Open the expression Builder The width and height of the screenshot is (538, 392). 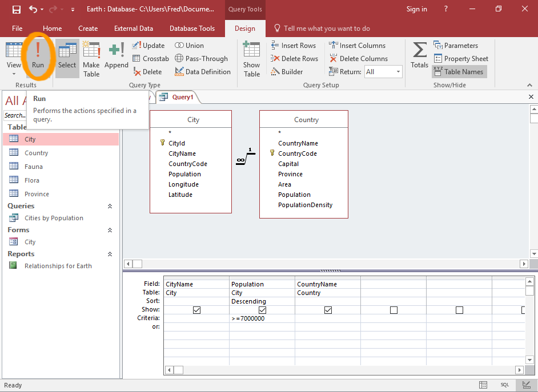[x=287, y=72]
